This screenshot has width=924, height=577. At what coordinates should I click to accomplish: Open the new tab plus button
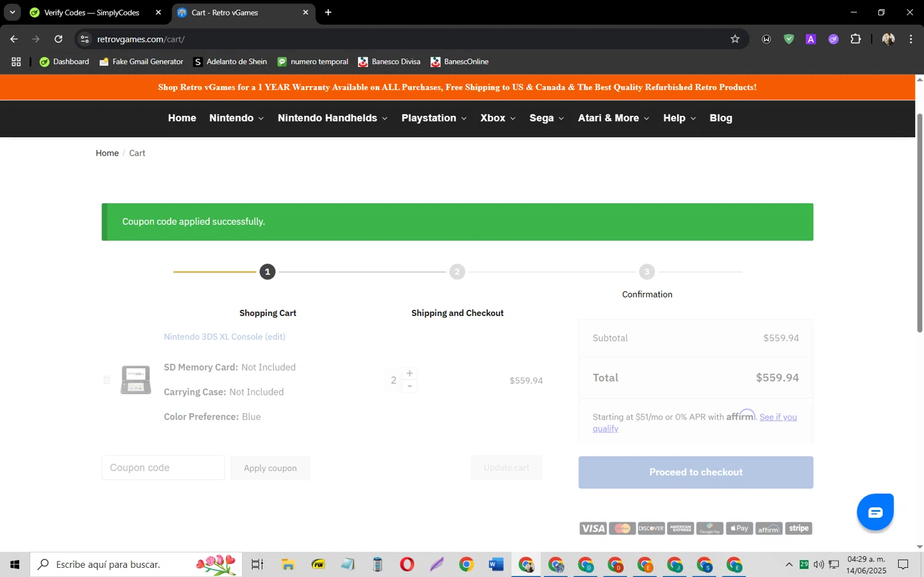pos(328,12)
